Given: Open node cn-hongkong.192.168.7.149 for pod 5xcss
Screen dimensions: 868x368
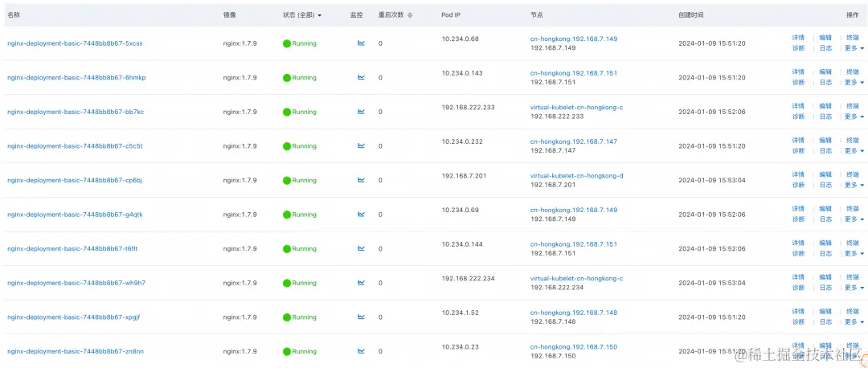Looking at the screenshot, I should click(x=574, y=39).
